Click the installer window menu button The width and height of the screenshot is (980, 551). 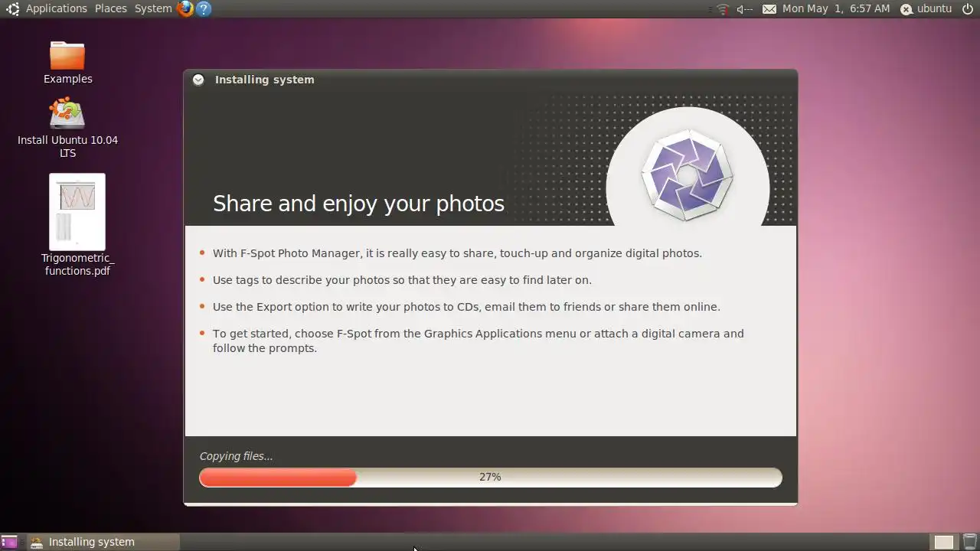[198, 80]
